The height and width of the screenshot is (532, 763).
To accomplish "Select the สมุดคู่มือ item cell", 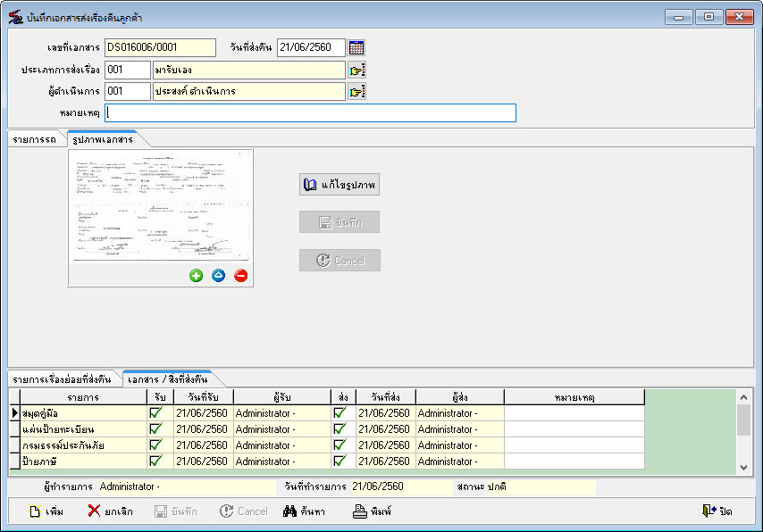I will click(83, 413).
